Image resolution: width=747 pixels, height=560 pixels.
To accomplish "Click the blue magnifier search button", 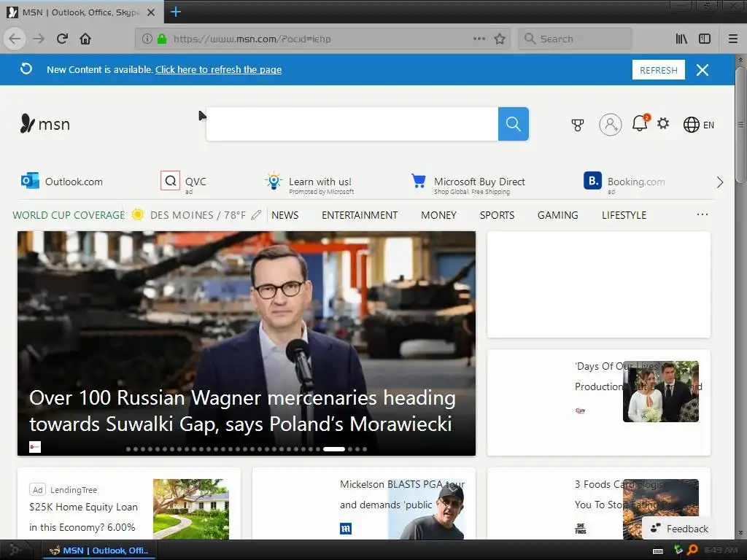I will tap(513, 124).
